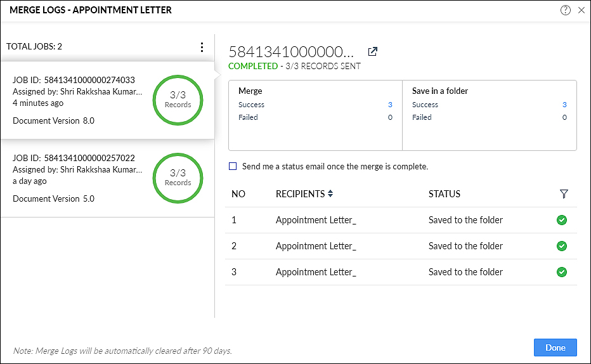Screen dimensions: 591x364
Task: Click the green checkmark for recipient 1
Action: [562, 220]
